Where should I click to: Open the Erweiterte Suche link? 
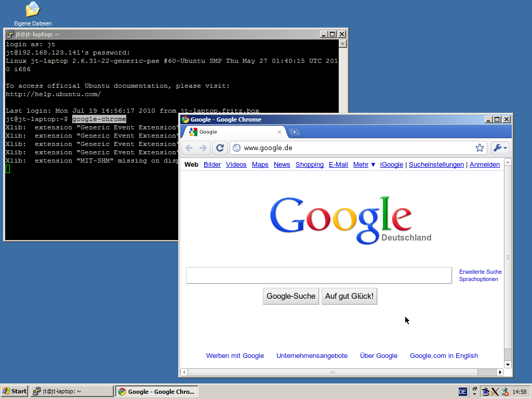(480, 272)
